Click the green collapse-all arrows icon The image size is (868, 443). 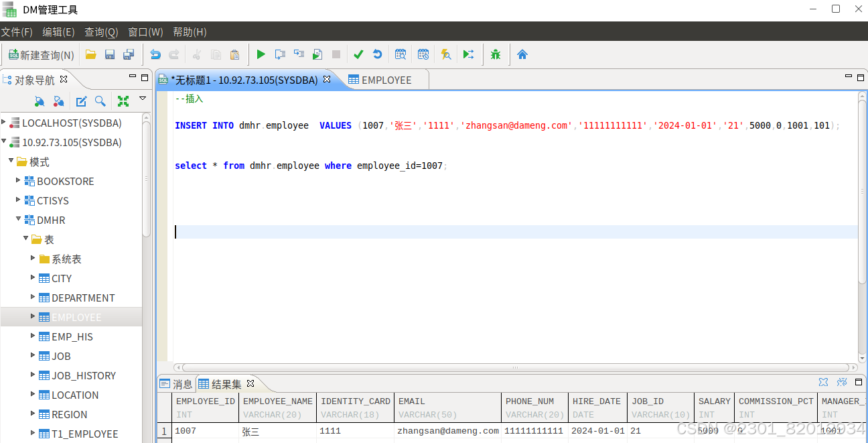(123, 101)
